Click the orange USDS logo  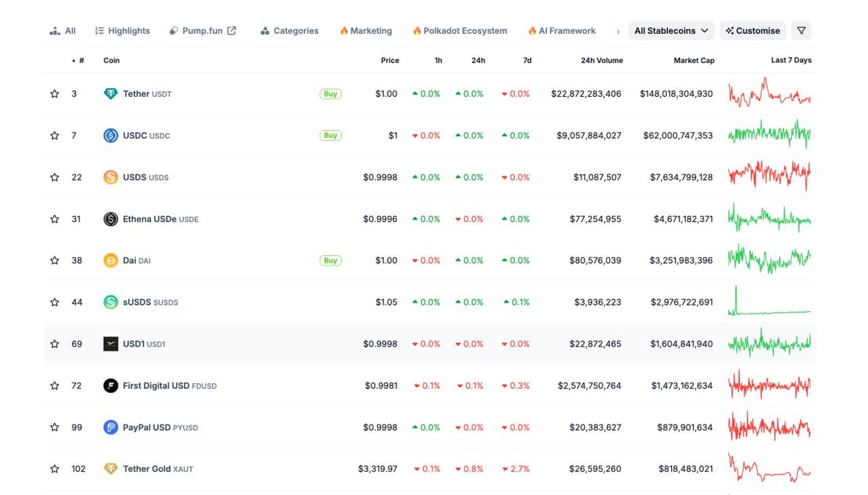tap(111, 177)
